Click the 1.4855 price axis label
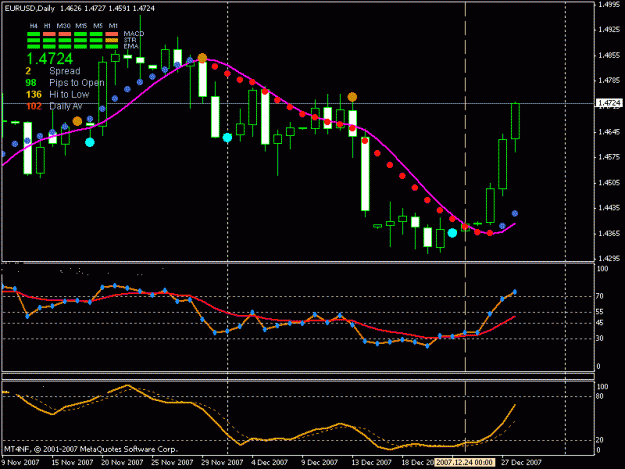The image size is (625, 469). tap(609, 55)
